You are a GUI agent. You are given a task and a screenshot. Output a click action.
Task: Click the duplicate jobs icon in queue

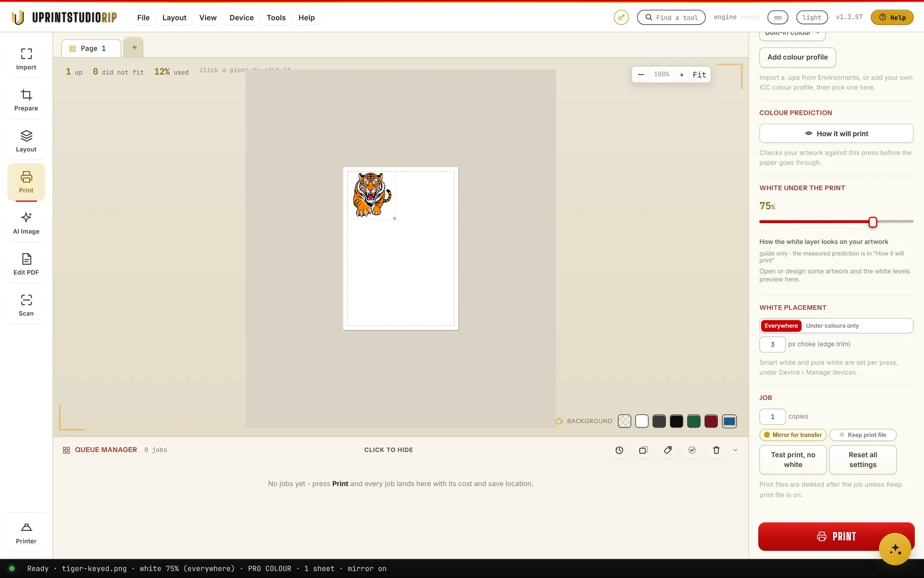[643, 450]
